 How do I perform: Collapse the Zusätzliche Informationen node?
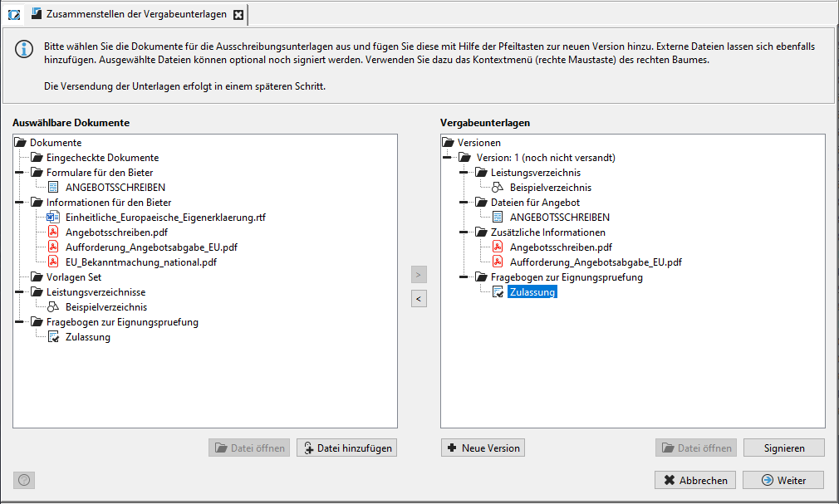464,232
